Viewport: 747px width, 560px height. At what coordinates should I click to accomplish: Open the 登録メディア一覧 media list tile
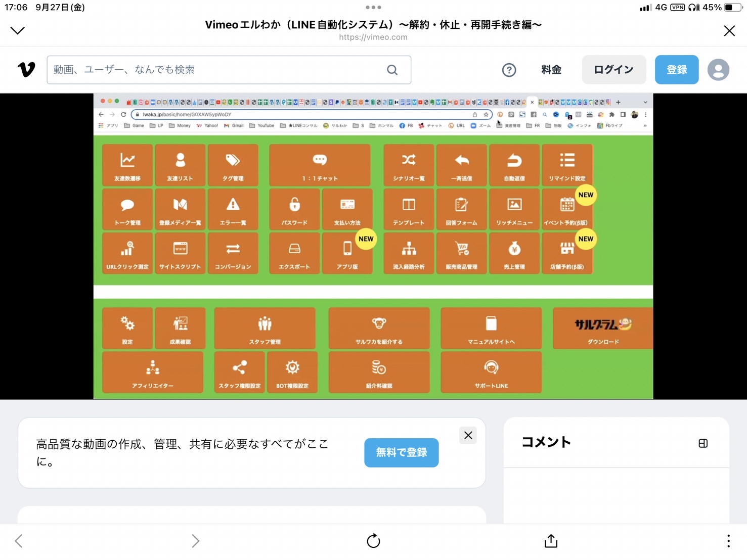click(x=180, y=209)
